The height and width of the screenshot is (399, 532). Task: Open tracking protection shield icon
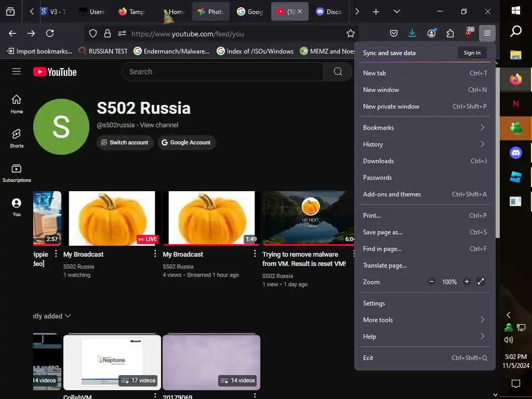point(93,33)
